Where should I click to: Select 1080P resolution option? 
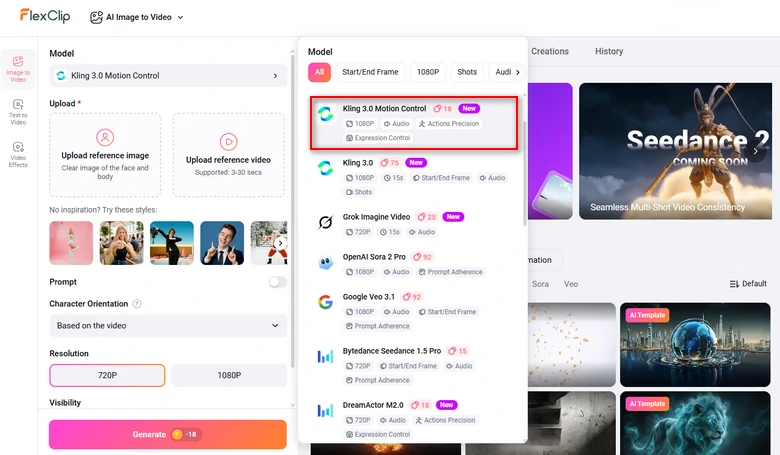click(229, 376)
